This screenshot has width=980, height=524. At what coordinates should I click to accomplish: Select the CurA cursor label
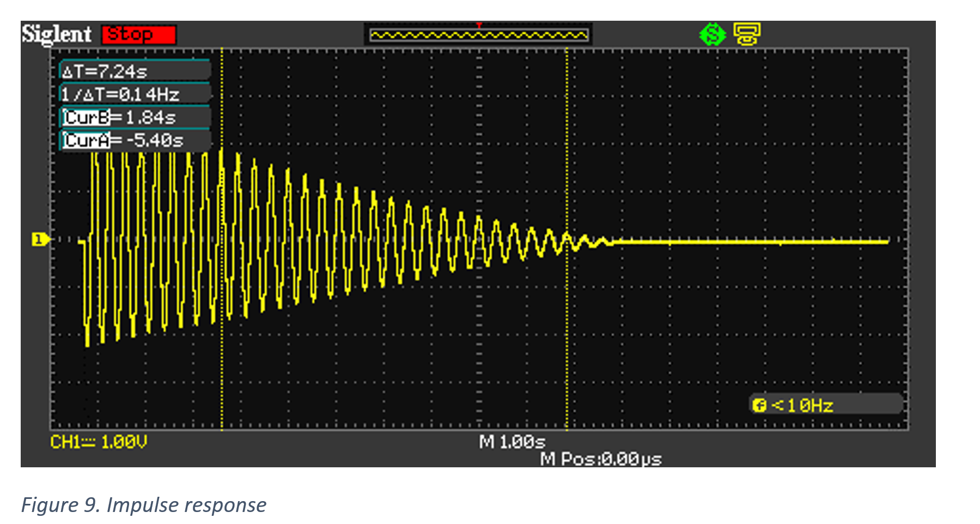(87, 140)
